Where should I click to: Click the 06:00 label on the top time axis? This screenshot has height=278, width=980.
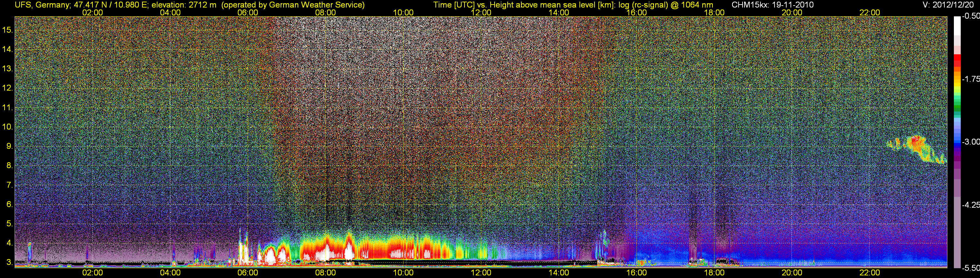coord(248,12)
